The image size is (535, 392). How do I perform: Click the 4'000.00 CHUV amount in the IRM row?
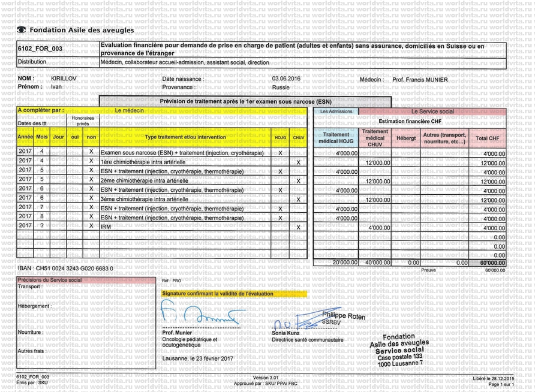[379, 228]
